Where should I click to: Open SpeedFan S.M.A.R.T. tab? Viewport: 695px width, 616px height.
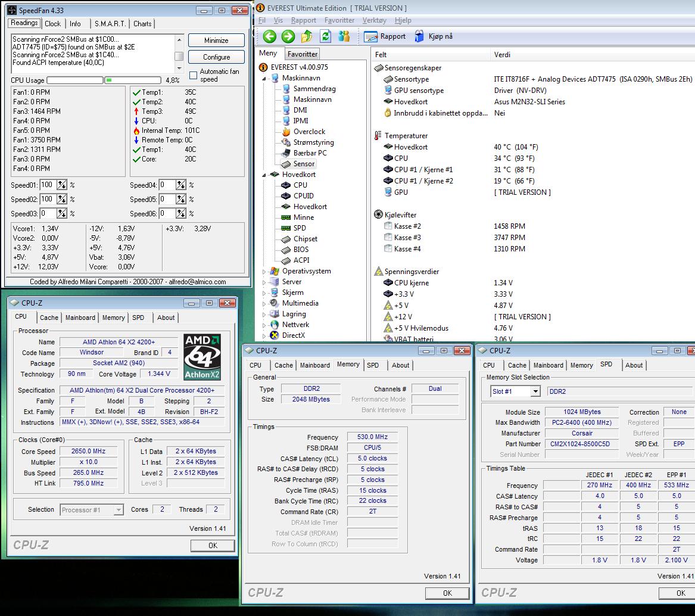pos(110,23)
